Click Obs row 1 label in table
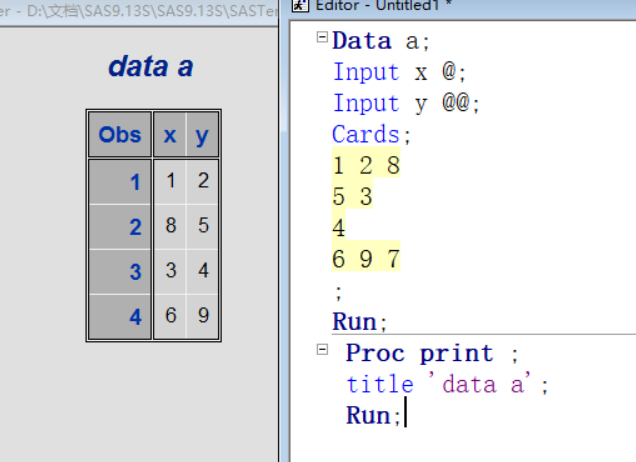Viewport: 636px width, 462px height. pyautogui.click(x=120, y=182)
